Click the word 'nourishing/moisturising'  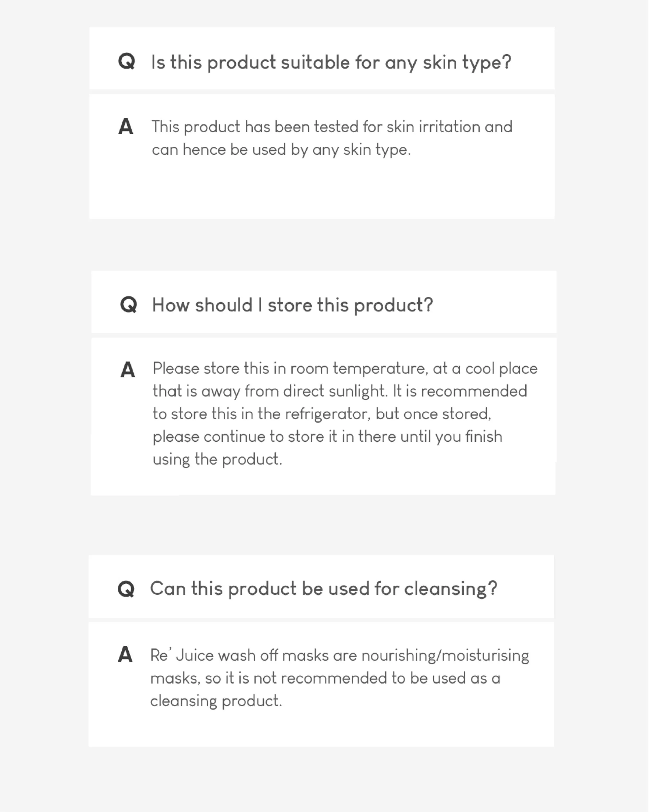(x=445, y=656)
